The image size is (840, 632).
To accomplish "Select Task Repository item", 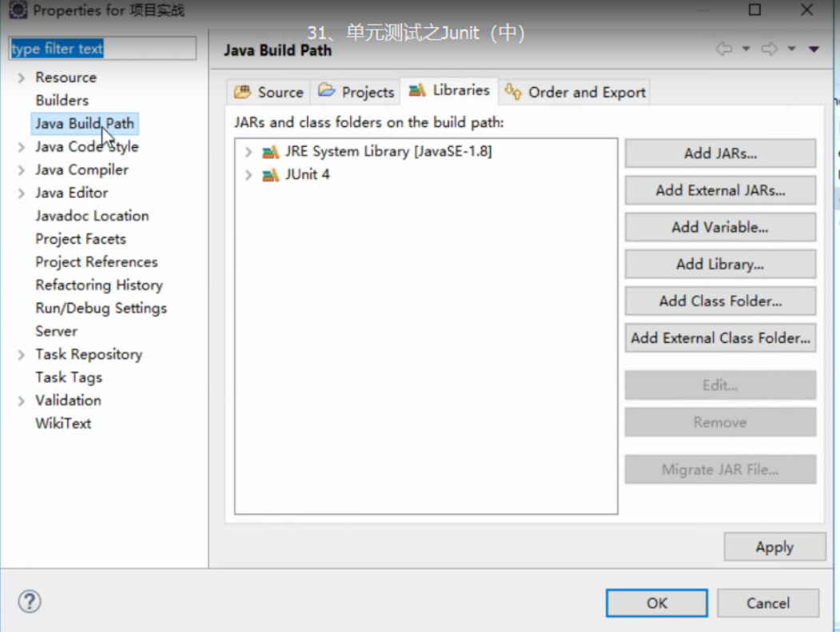I will [89, 354].
